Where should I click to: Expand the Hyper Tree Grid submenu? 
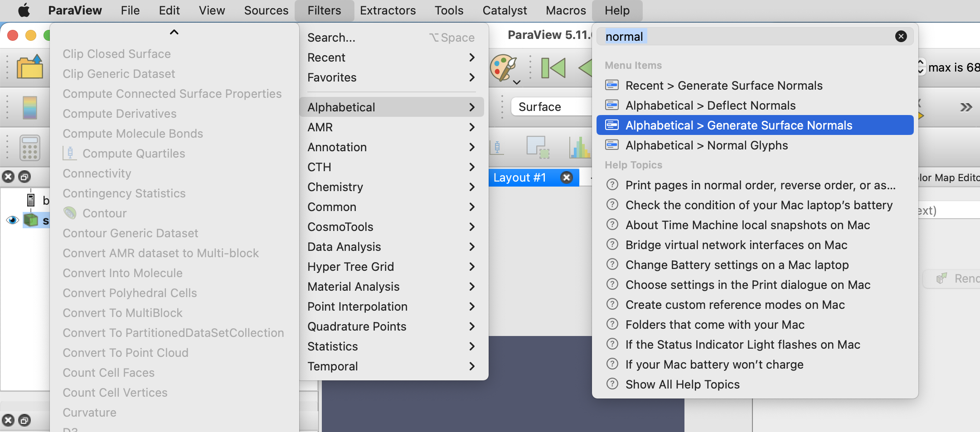(391, 267)
